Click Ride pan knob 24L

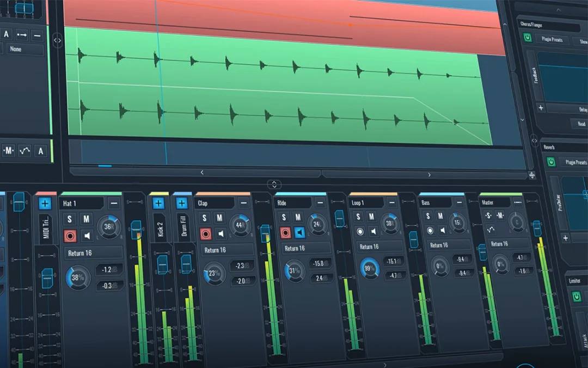coord(317,224)
